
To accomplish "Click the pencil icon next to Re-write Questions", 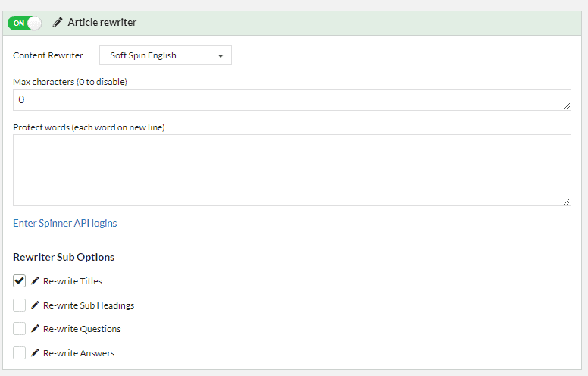I will pyautogui.click(x=35, y=329).
